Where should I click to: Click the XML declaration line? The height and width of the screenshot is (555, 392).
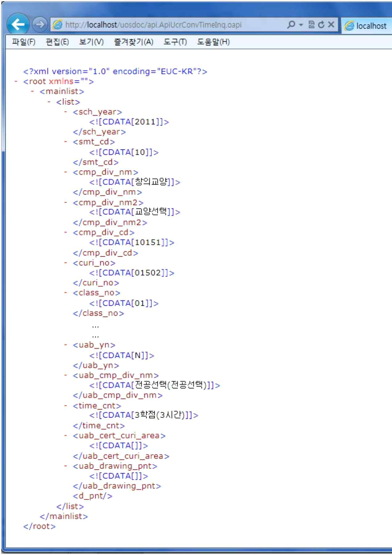(x=115, y=71)
